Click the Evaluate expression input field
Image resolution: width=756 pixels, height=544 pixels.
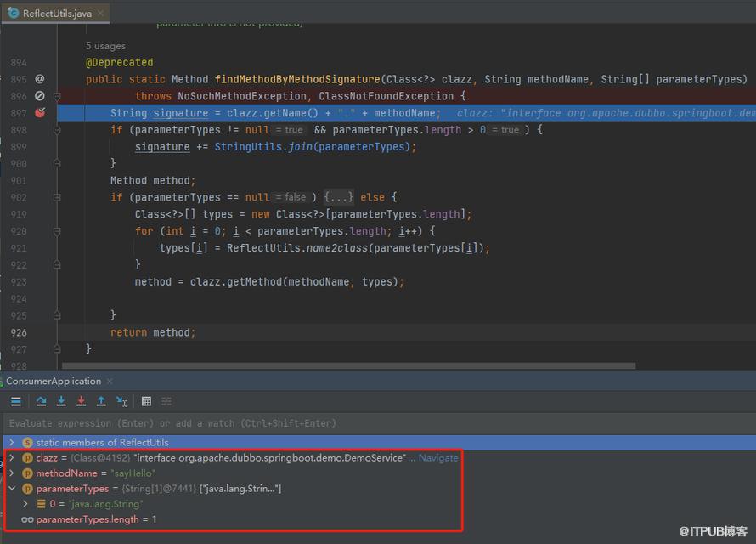pos(378,423)
